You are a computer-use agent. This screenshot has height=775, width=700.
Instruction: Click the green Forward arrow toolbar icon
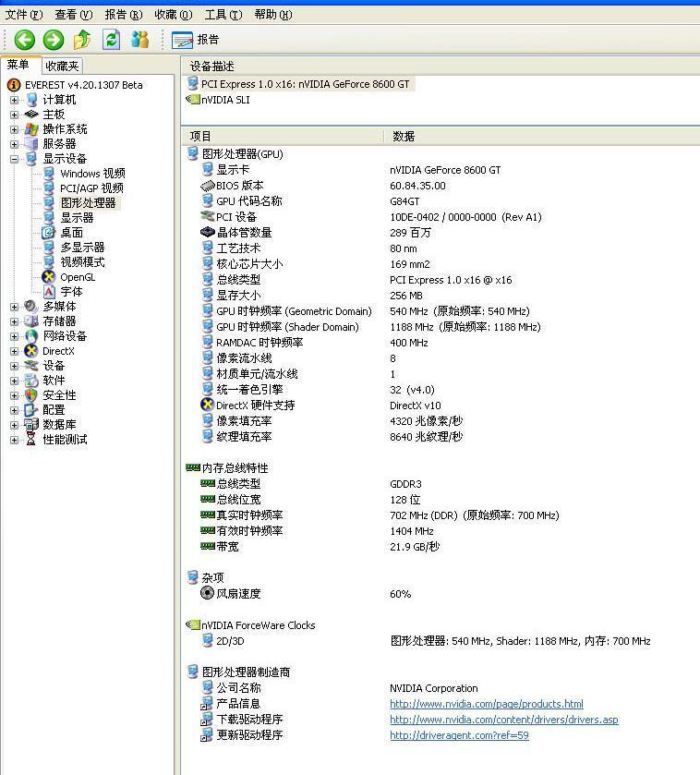[x=54, y=39]
